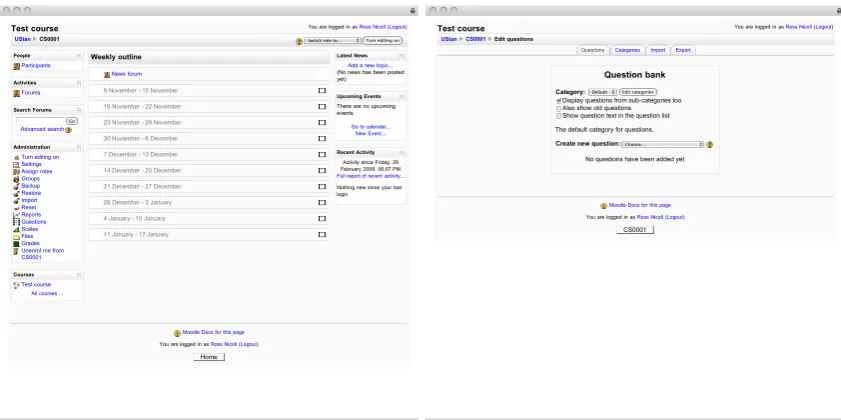Click the News forum icon in Weekly outline

point(107,75)
